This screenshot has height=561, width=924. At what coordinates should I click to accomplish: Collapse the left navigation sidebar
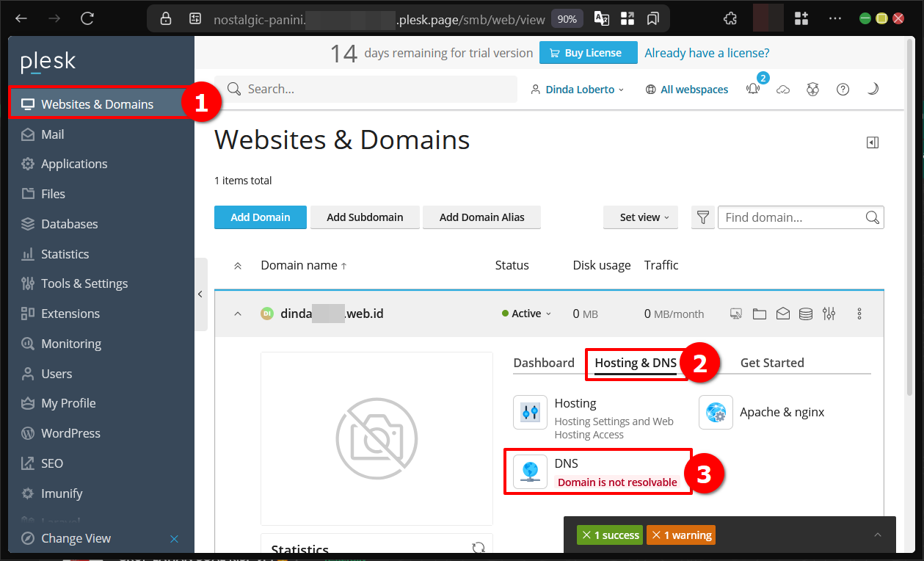tap(200, 294)
